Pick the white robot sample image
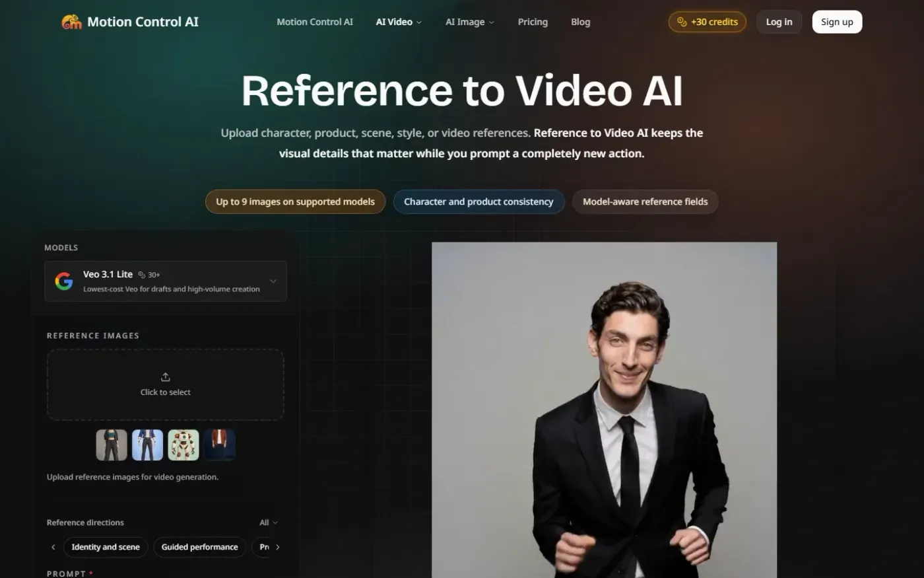Viewport: 924px width, 578px height. coord(183,445)
